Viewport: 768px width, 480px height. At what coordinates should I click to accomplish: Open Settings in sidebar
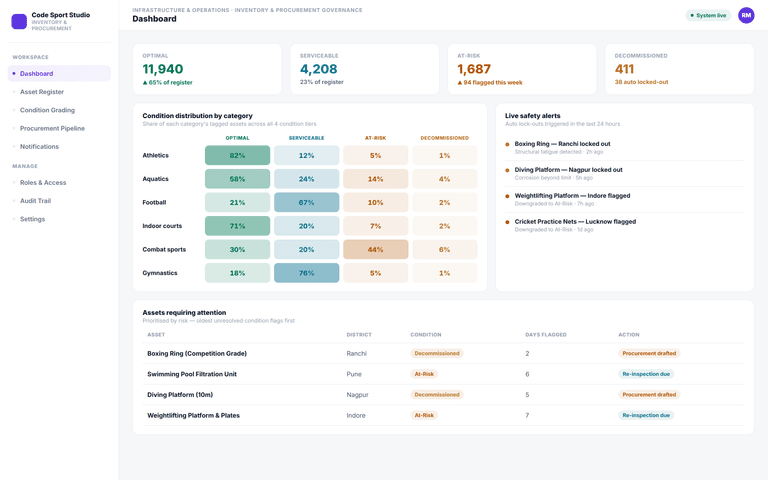pyautogui.click(x=59, y=219)
